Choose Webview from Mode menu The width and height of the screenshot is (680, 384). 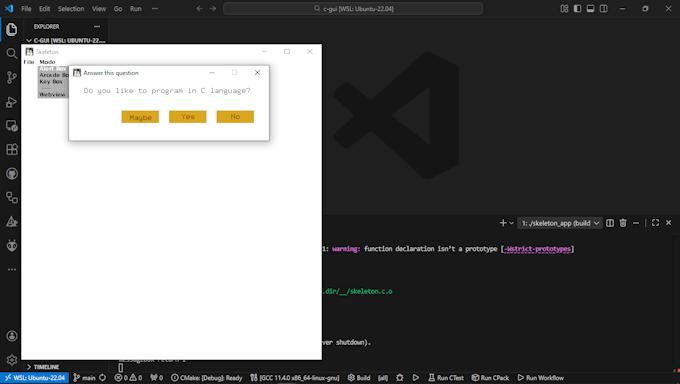(x=53, y=95)
